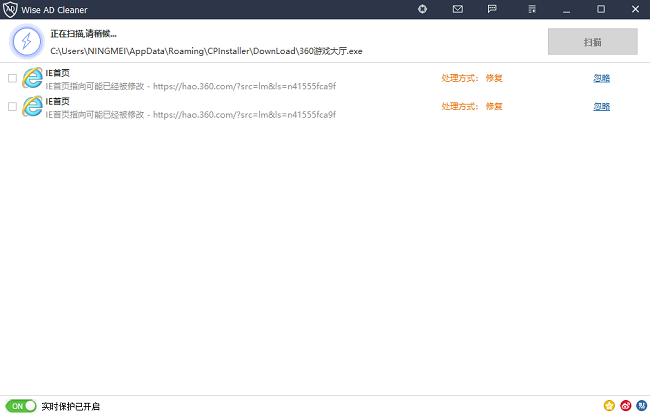This screenshot has height=416, width=650.
Task: Click 修复 handling method of second IE首页 entry
Action: click(x=494, y=106)
